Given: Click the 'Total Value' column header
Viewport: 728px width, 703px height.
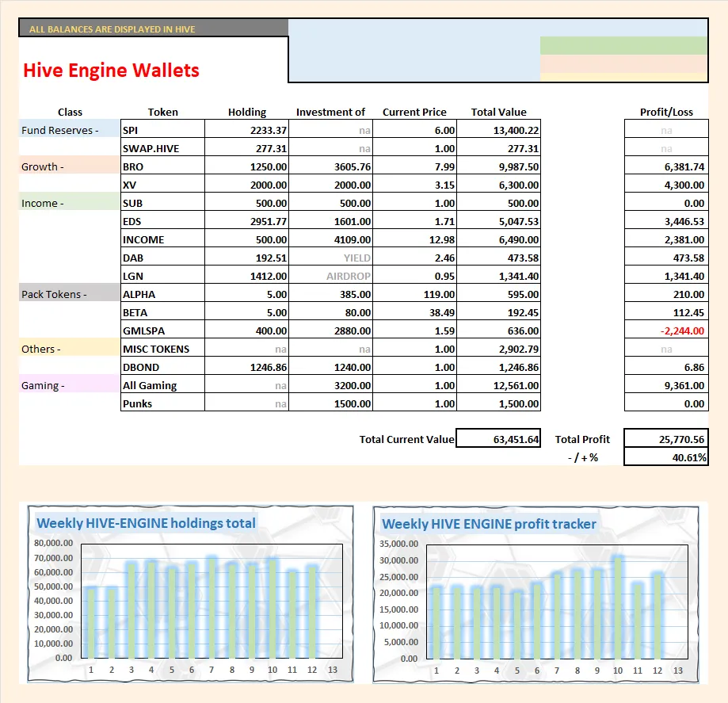Looking at the screenshot, I should point(498,112).
